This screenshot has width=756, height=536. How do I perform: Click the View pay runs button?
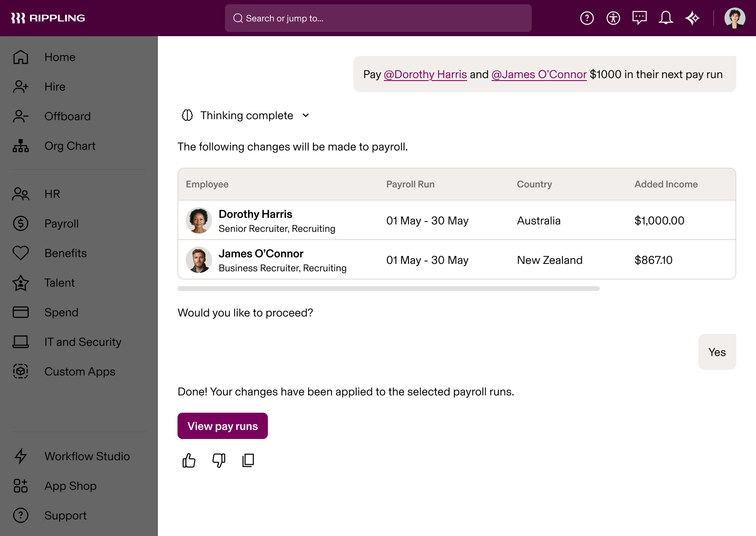pos(222,426)
